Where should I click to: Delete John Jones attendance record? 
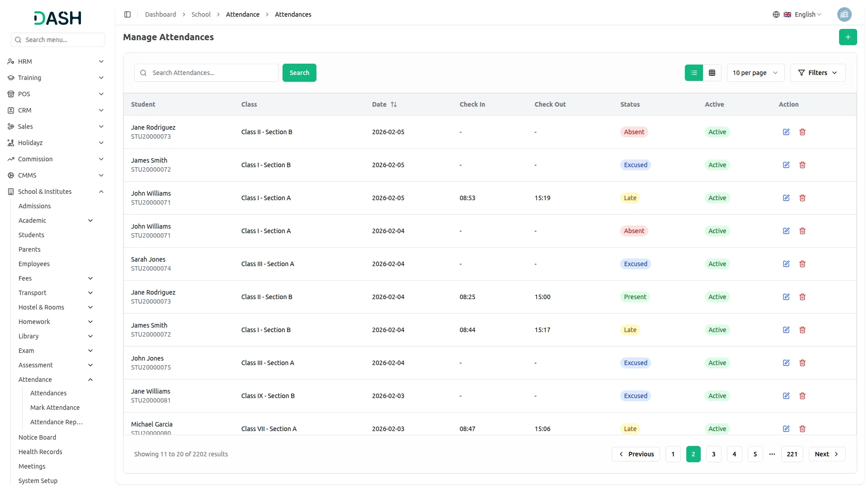pos(802,363)
